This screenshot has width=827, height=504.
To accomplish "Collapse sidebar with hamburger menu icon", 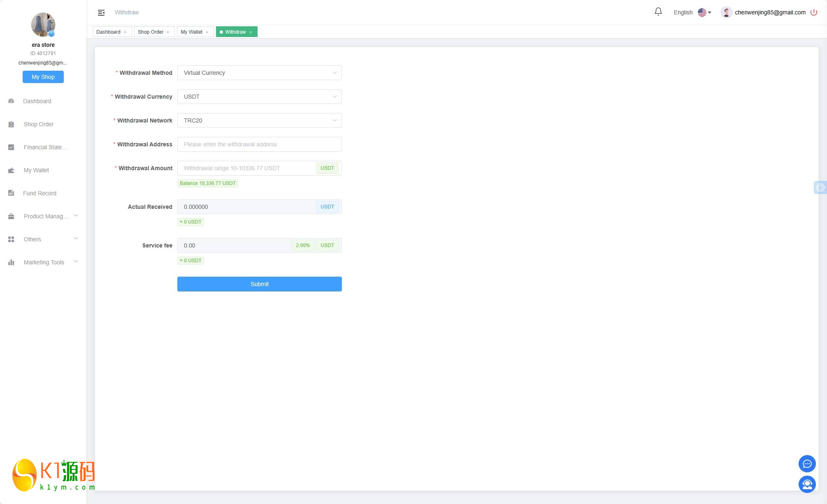I will [x=101, y=13].
